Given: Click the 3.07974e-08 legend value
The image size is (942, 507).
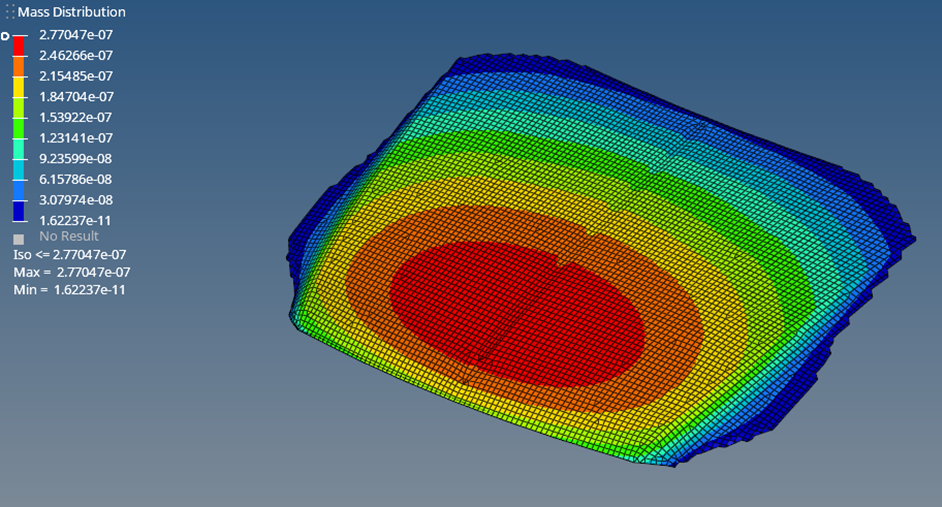Looking at the screenshot, I should 75,199.
